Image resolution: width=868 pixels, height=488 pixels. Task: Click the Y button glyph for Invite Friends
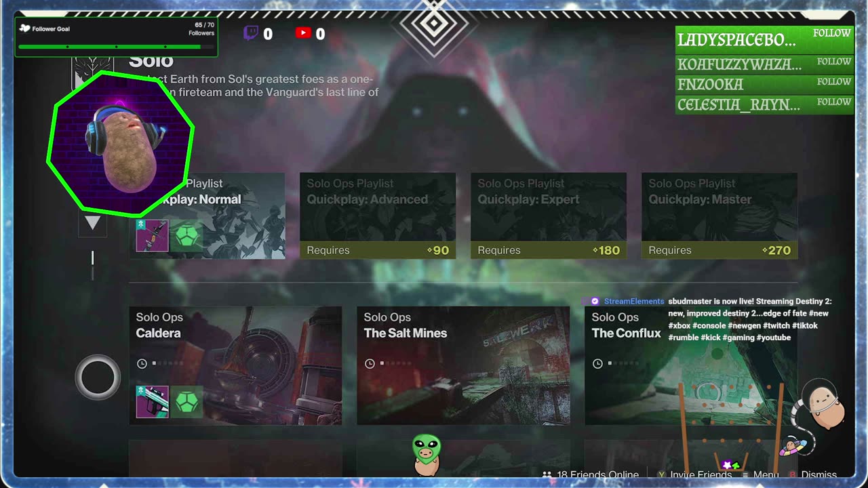pos(661,474)
